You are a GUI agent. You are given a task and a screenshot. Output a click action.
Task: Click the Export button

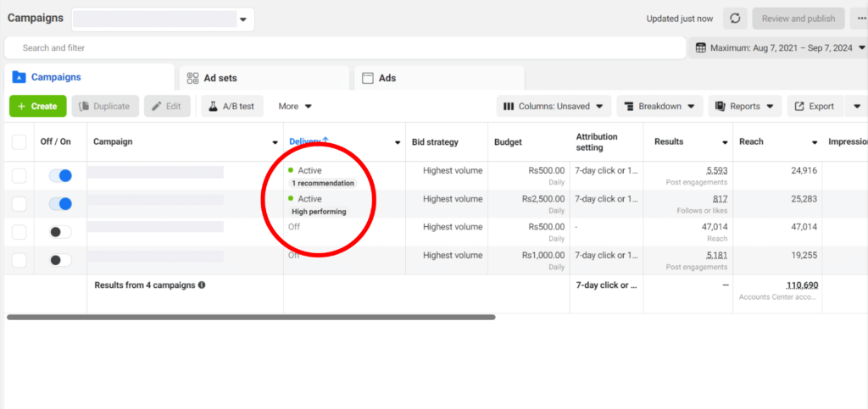coord(814,106)
